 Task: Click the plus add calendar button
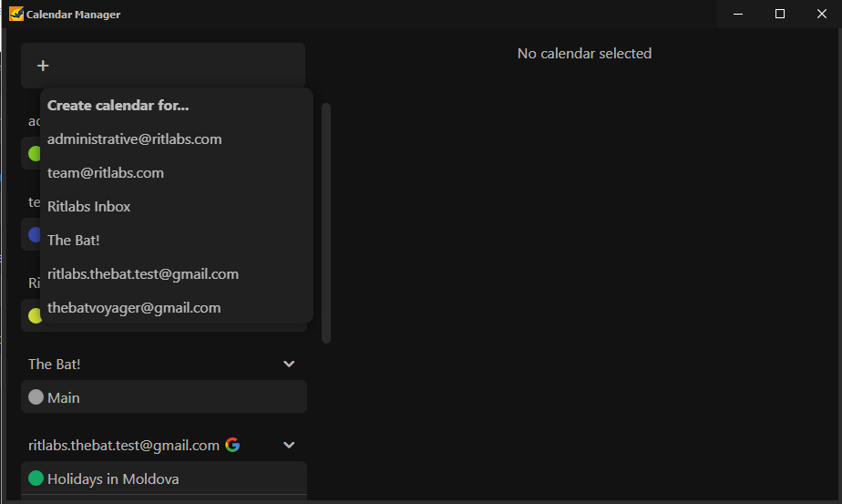point(43,66)
